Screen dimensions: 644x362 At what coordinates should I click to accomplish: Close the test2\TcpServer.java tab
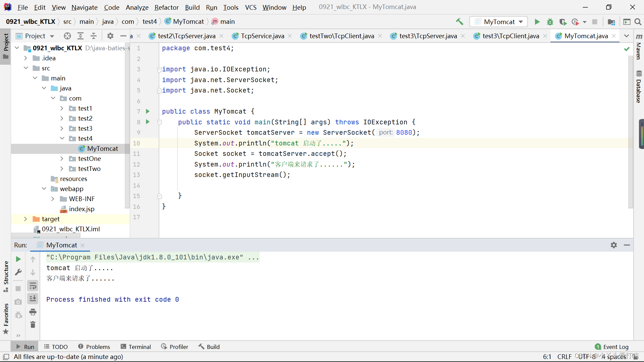(x=221, y=36)
